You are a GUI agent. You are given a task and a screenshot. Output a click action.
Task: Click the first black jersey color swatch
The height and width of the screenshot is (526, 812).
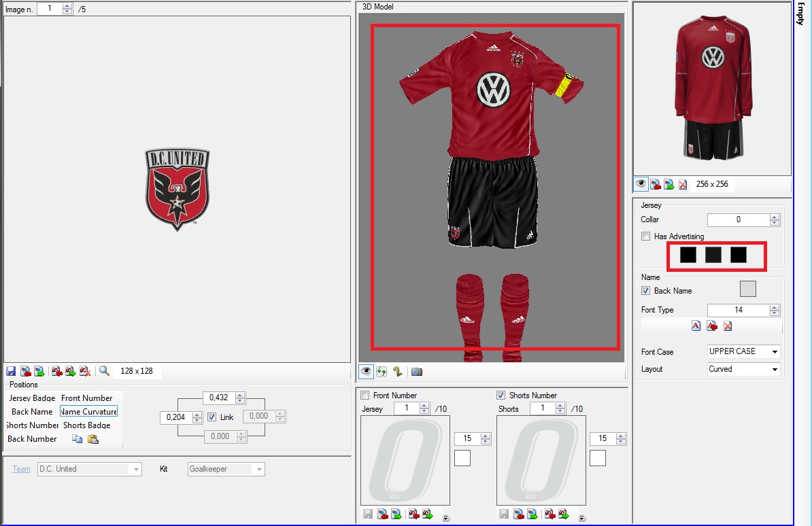pyautogui.click(x=688, y=255)
